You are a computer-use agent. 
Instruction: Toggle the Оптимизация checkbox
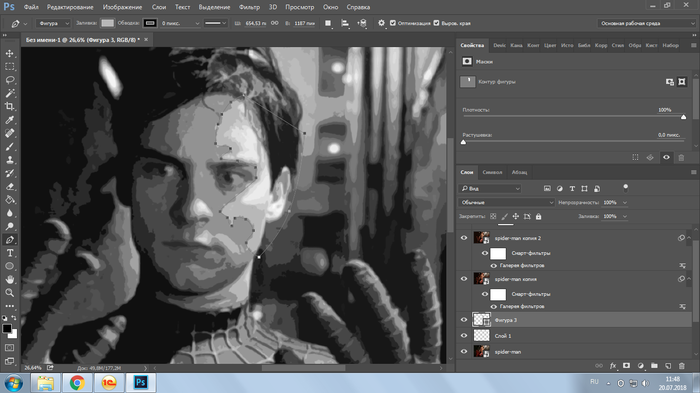pos(393,23)
